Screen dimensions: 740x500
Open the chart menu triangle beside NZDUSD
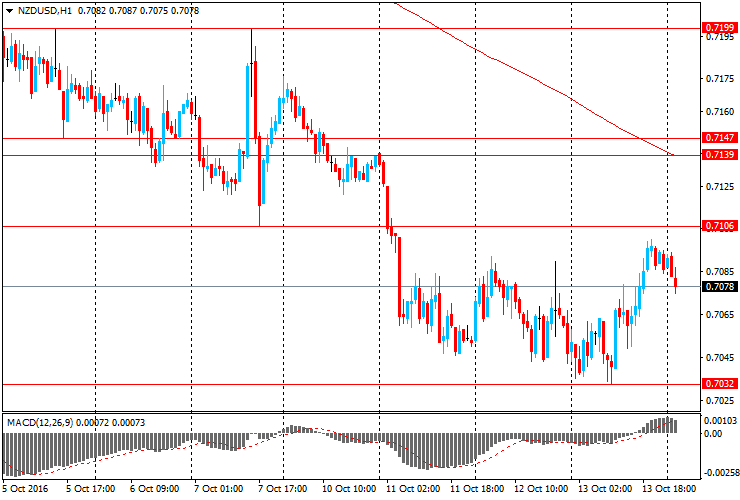click(x=9, y=11)
